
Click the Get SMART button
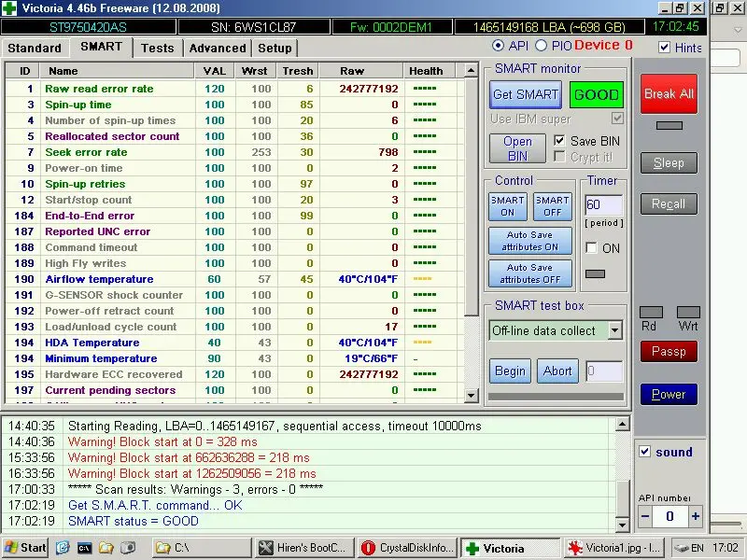pyautogui.click(x=526, y=94)
